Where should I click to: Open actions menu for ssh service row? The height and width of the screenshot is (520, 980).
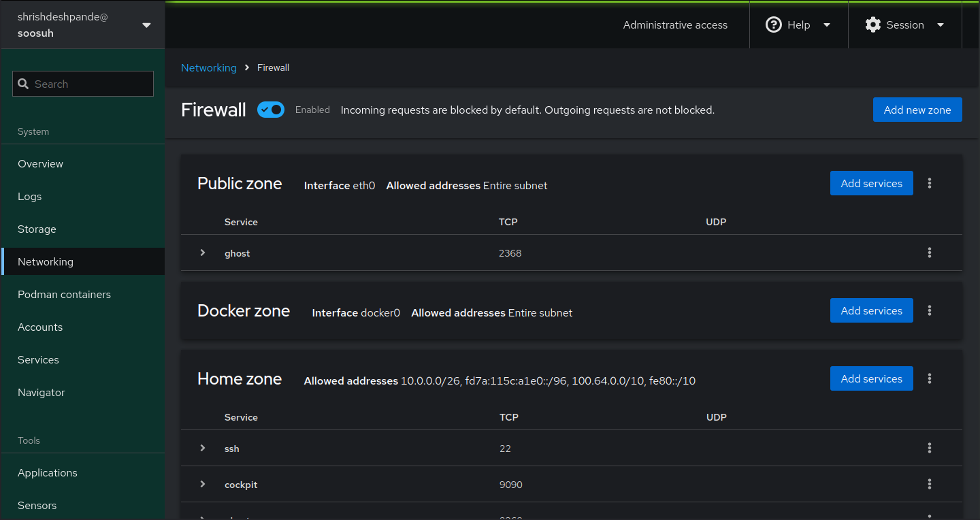(x=930, y=448)
